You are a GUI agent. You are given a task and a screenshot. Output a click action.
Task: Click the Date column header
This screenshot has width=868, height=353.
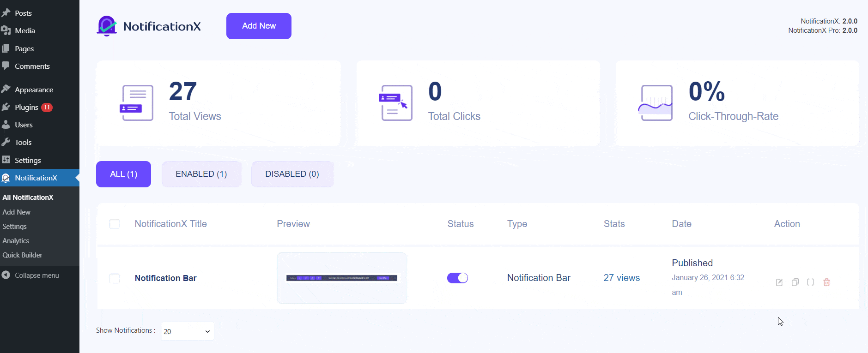point(682,224)
